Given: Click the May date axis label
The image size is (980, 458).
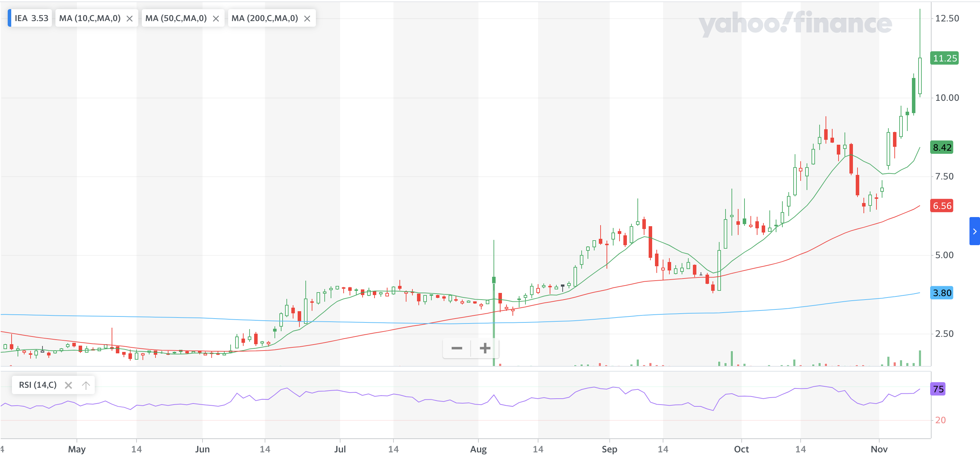Looking at the screenshot, I should [77, 449].
